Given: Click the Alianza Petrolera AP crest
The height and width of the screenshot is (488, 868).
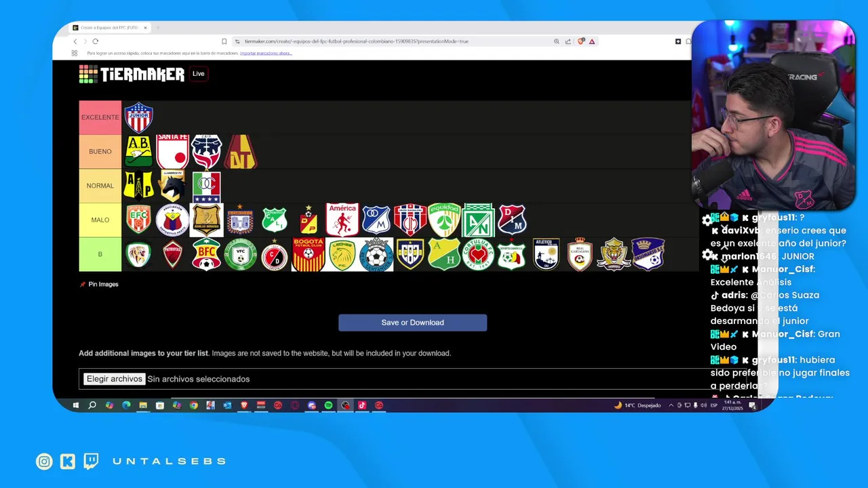Looking at the screenshot, I should pos(138,185).
